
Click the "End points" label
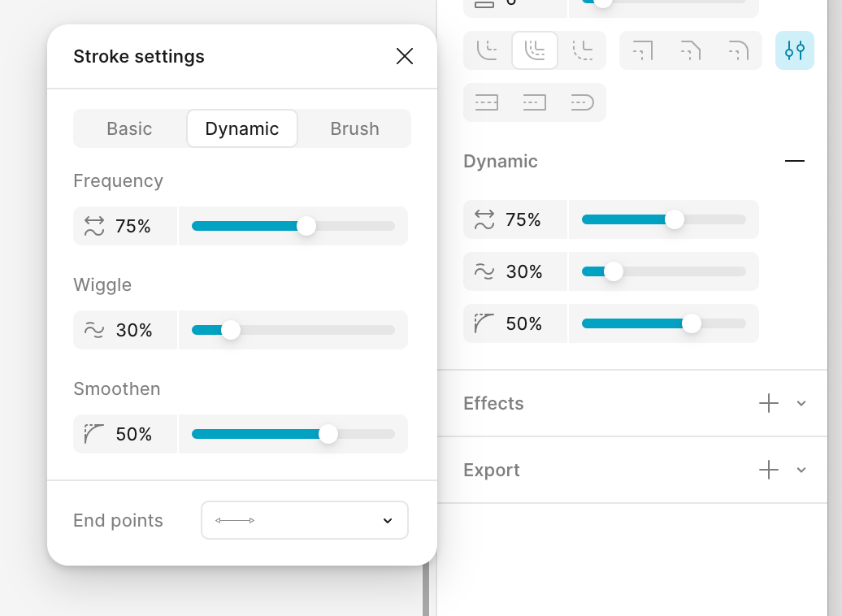pyautogui.click(x=118, y=520)
